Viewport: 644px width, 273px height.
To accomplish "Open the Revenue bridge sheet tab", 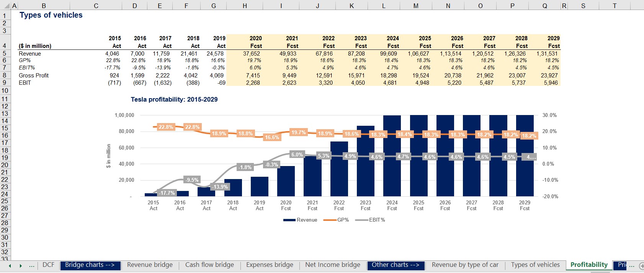I will pos(150,265).
